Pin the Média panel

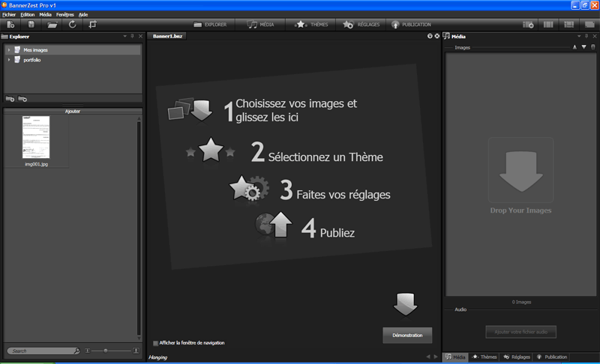pos(586,36)
